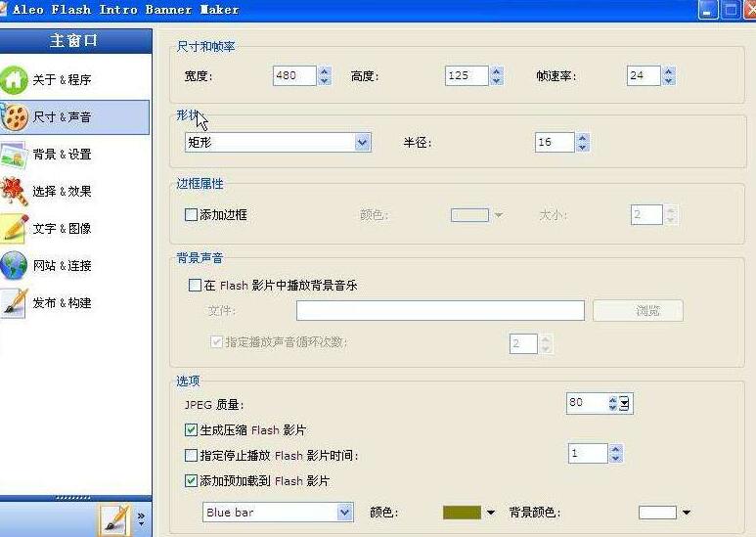Screen dimensions: 756x537
Task: Toggle 在 Flash 影片中播放背景音乐 checkbox
Action: point(195,285)
